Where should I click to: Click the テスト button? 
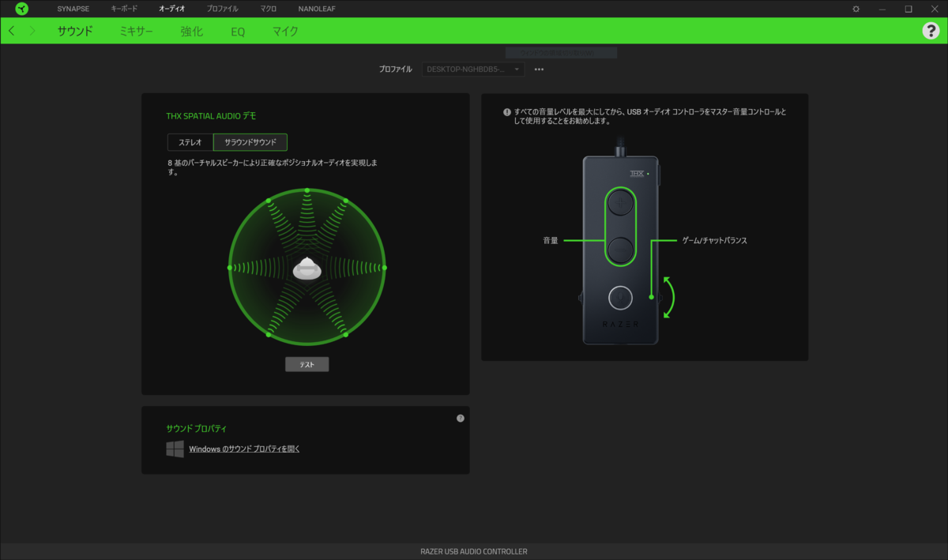[x=307, y=365]
